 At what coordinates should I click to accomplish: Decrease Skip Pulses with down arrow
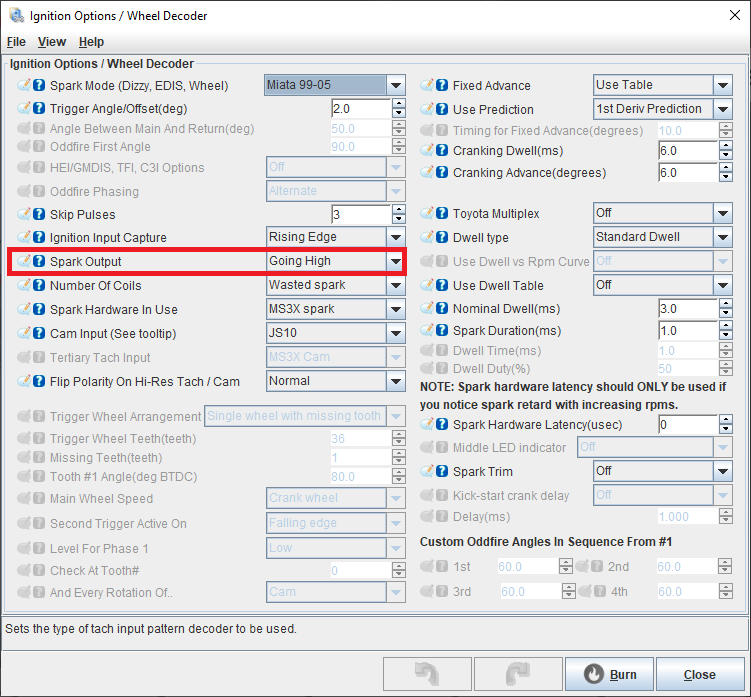click(x=398, y=219)
